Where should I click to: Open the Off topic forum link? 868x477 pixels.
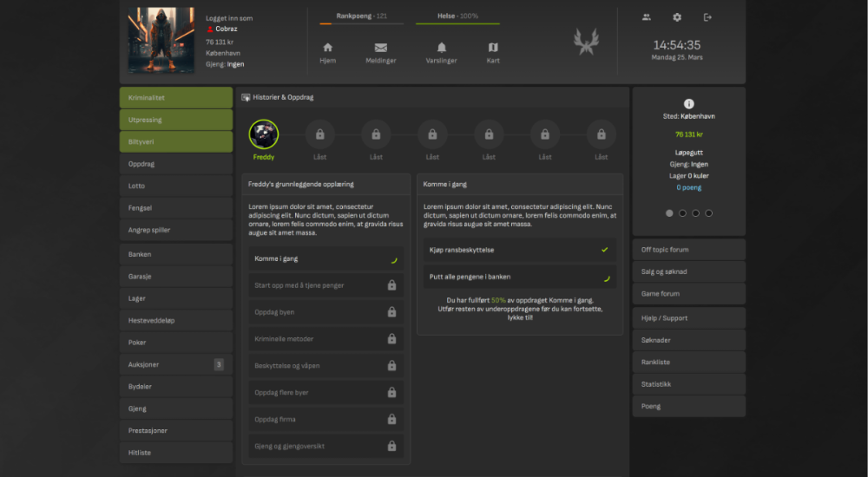(x=688, y=250)
